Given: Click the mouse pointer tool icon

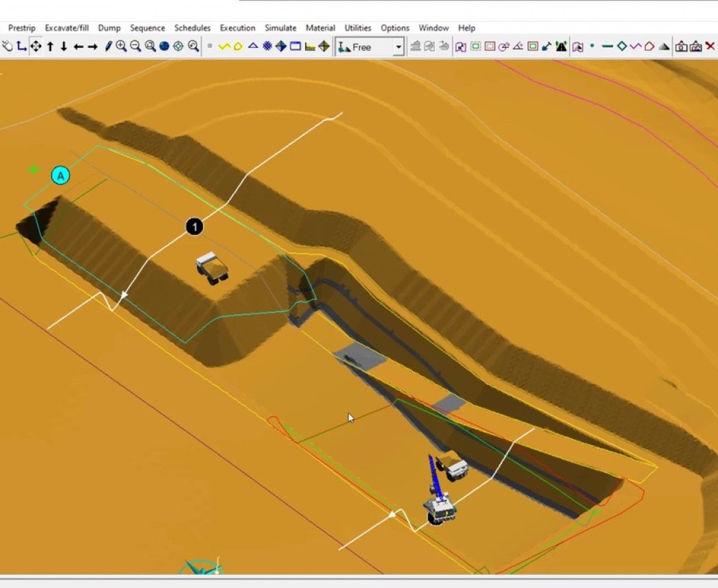Looking at the screenshot, I should click(8, 46).
